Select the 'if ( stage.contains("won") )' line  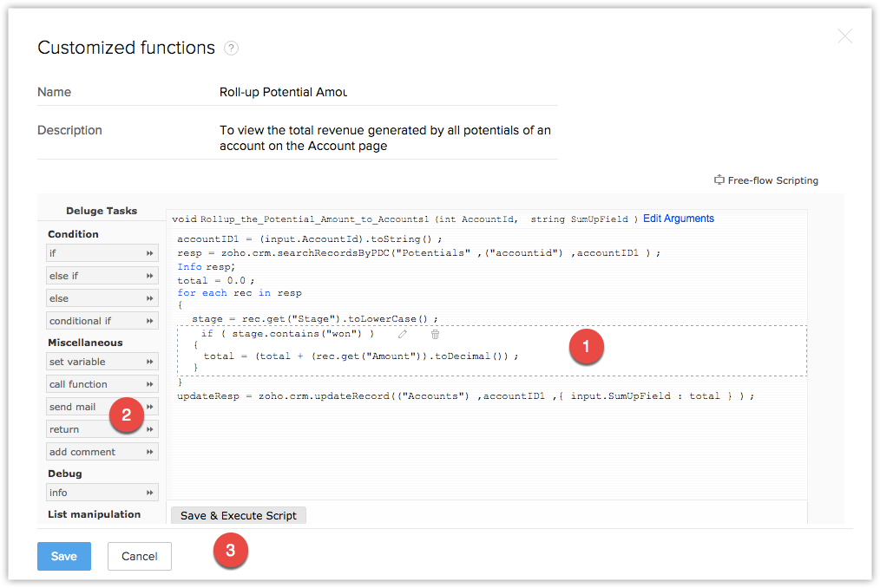click(287, 334)
